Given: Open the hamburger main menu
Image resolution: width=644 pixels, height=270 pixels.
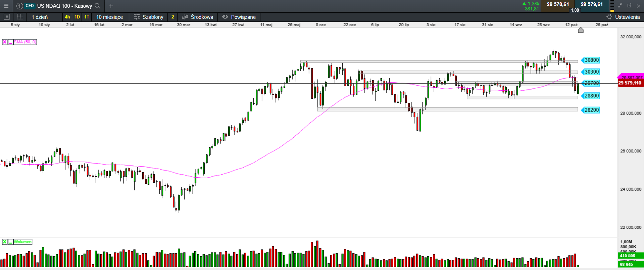Looking at the screenshot, I should [6, 6].
